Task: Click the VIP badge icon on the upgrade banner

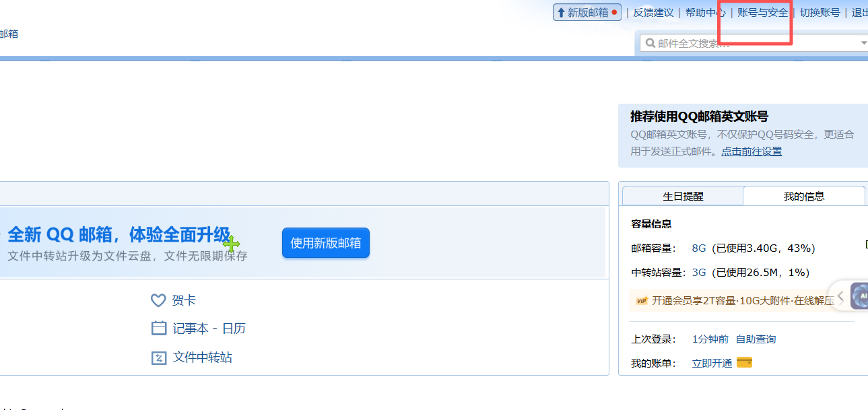Action: click(x=642, y=301)
